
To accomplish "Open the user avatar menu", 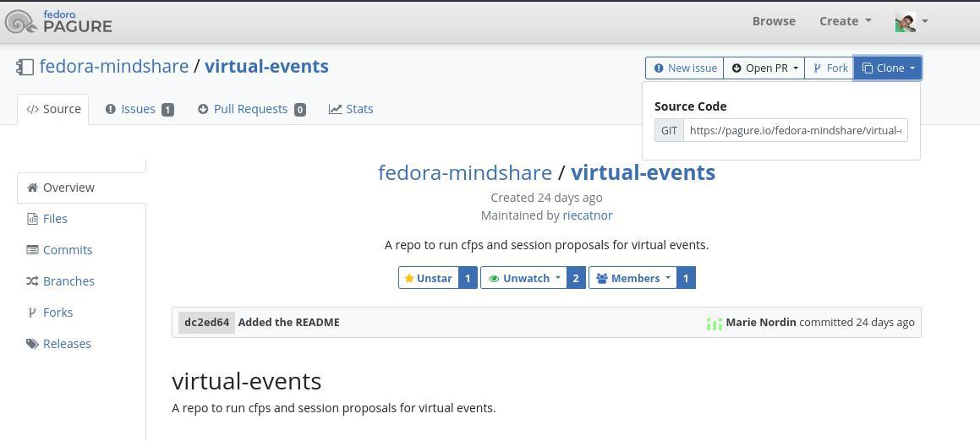I will pyautogui.click(x=912, y=21).
